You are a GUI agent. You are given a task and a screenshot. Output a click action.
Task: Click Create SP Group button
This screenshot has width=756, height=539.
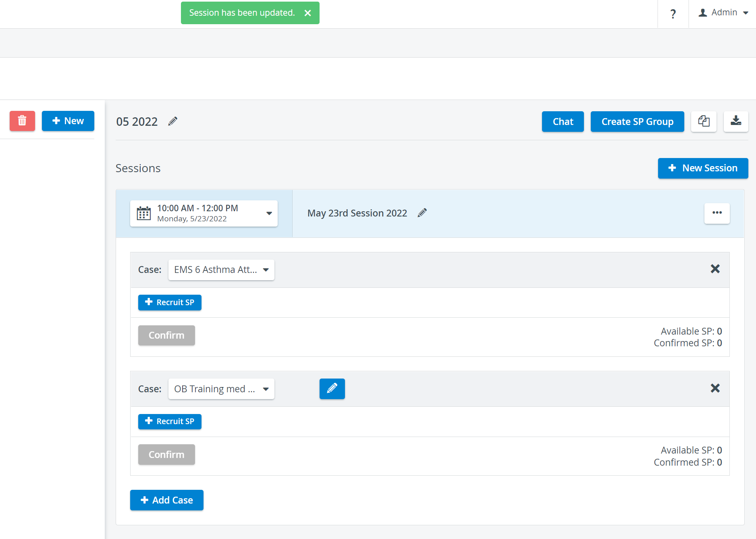click(x=637, y=121)
